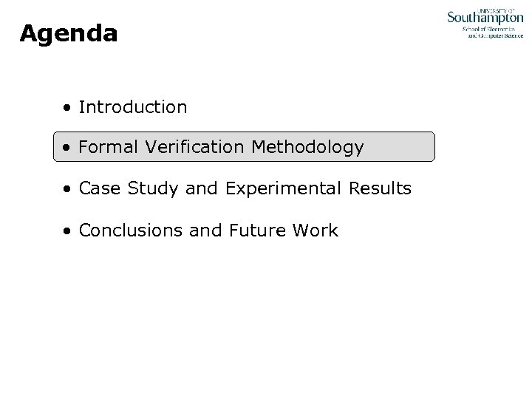Viewport: 532px width, 399px height.
Task: Click the bullet before Formal Verification Methodology
Action: point(67,149)
